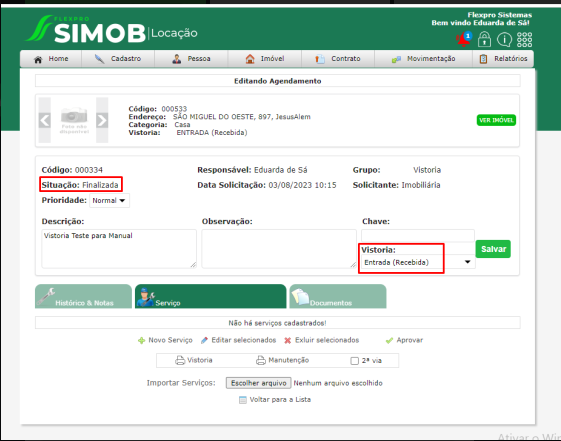Open the Movimentação menu
The width and height of the screenshot is (561, 441).
click(x=424, y=59)
